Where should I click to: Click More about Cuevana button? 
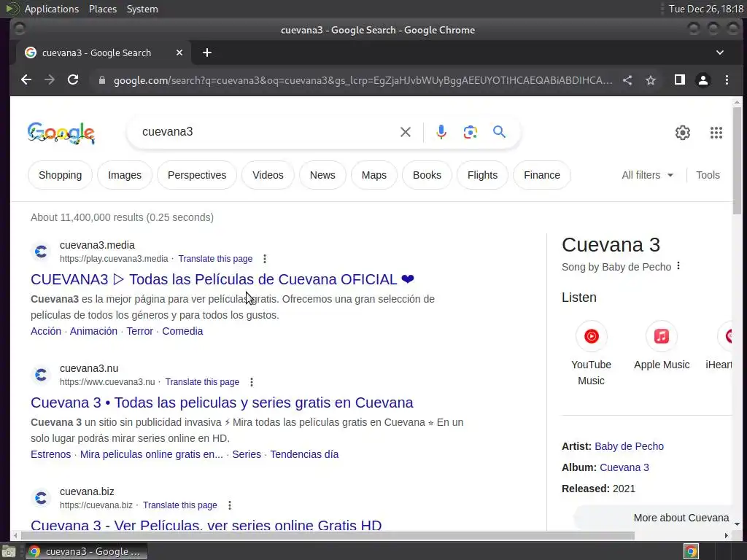click(653, 518)
